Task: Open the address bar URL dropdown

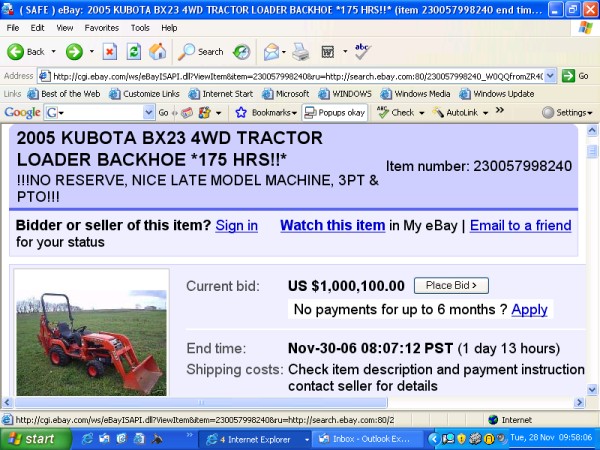Action: tap(550, 76)
